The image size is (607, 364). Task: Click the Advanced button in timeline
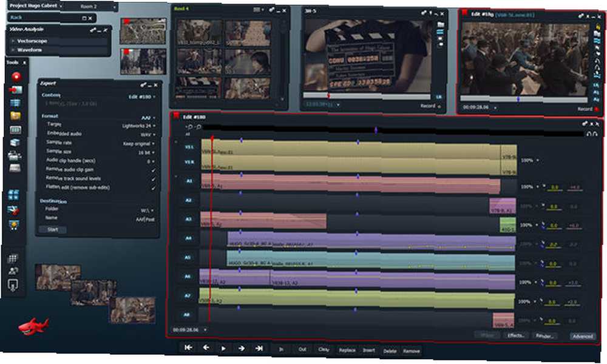(583, 337)
